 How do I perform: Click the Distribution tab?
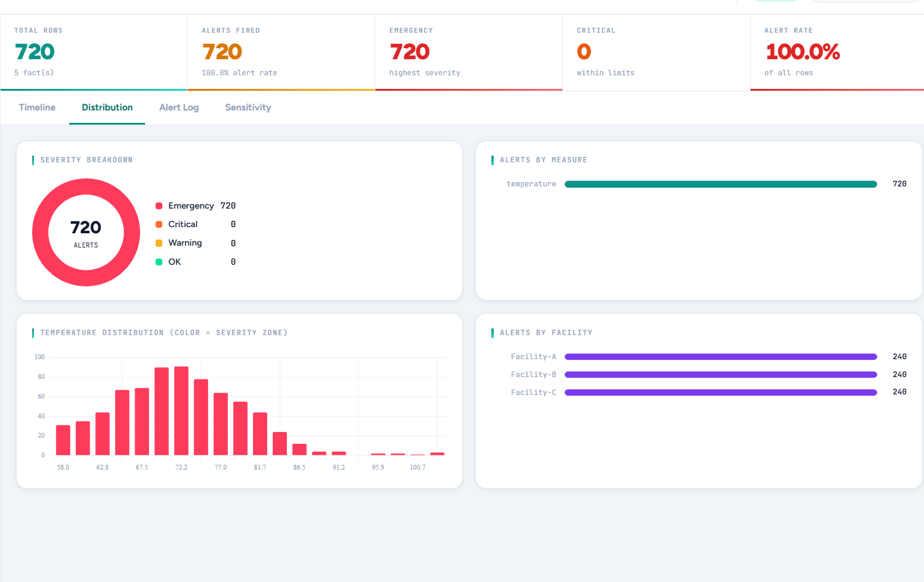(107, 107)
